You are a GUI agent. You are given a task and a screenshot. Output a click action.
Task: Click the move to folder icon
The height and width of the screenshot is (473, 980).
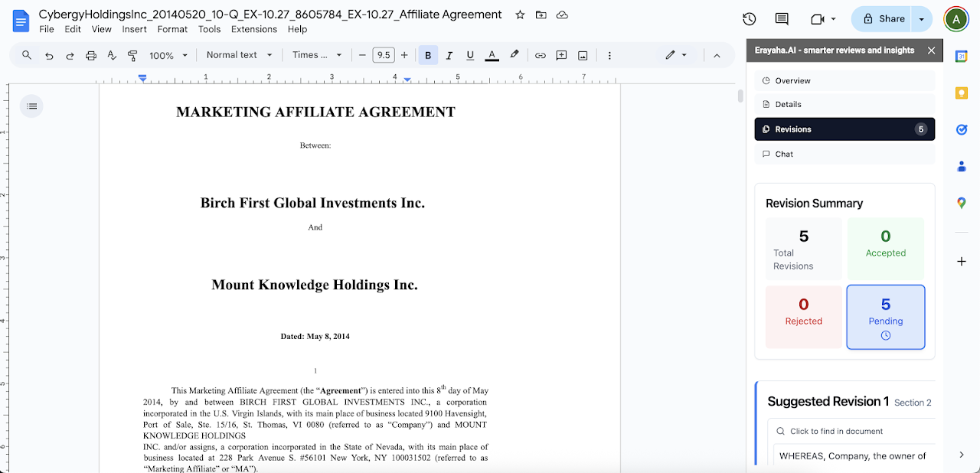[x=541, y=15]
